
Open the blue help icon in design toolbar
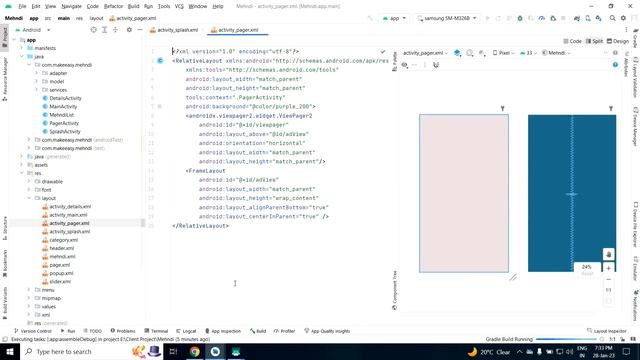615,65
